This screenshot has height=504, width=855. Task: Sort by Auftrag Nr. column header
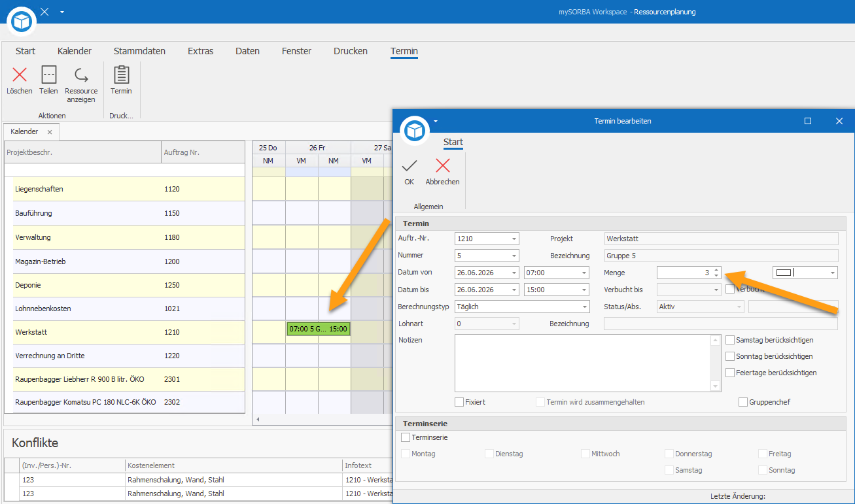[203, 152]
